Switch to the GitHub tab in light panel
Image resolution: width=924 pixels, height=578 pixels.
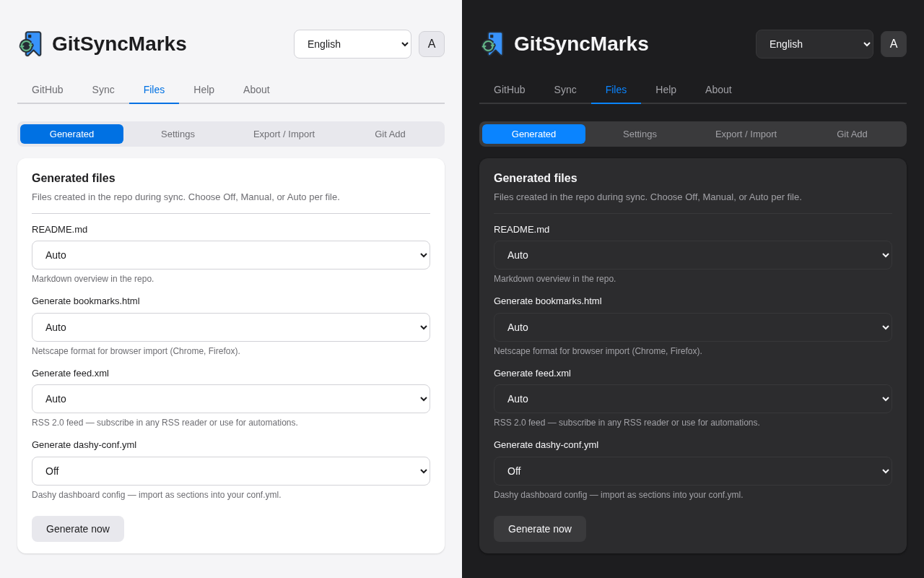click(x=48, y=90)
